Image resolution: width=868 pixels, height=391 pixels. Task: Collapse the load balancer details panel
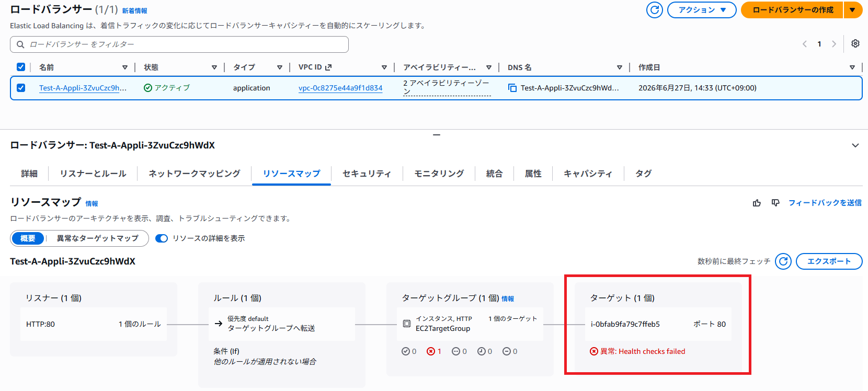[x=855, y=145]
